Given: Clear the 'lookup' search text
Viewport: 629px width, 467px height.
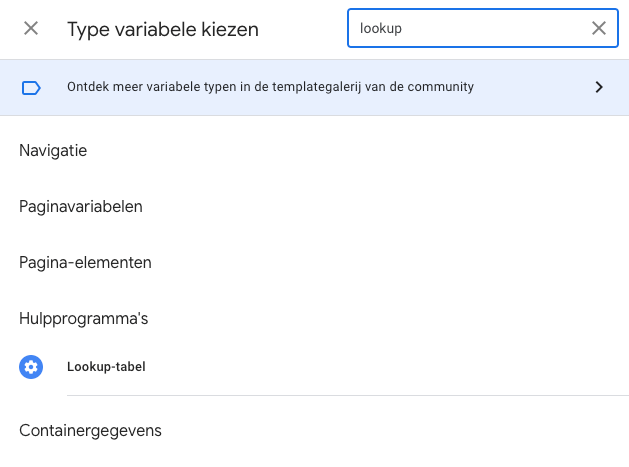Looking at the screenshot, I should tap(599, 29).
